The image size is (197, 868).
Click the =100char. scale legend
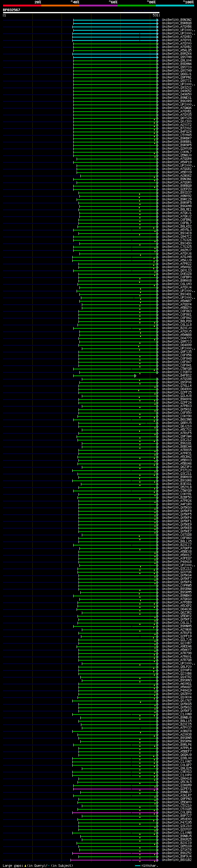coord(147,866)
